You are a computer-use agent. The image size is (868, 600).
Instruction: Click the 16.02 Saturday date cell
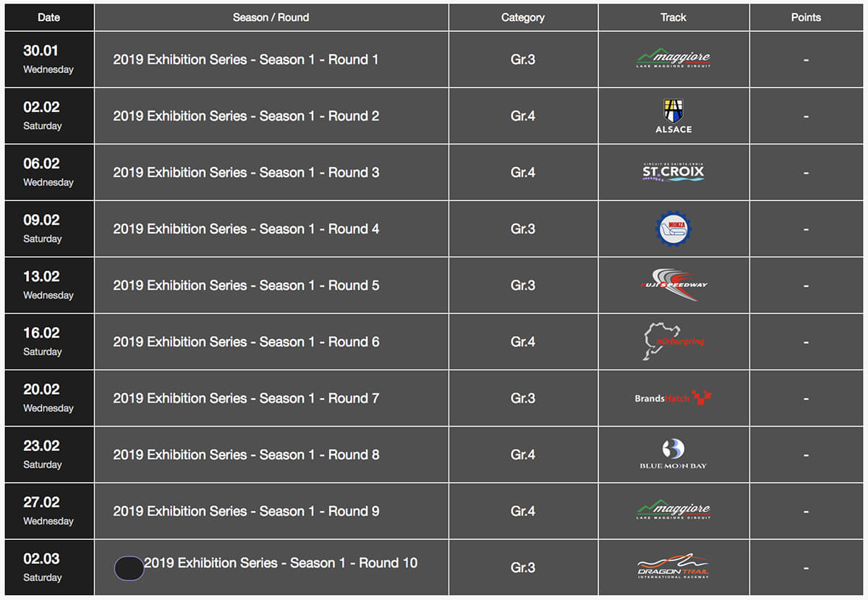(49, 341)
